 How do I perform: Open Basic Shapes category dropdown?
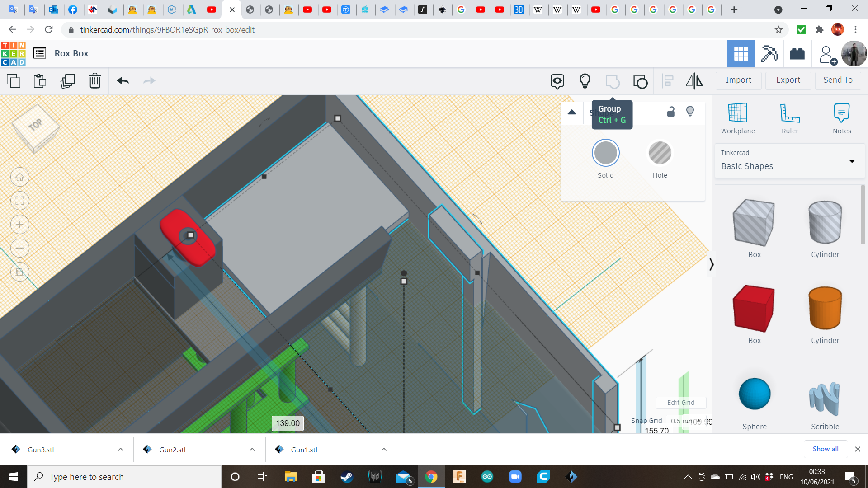(x=789, y=161)
